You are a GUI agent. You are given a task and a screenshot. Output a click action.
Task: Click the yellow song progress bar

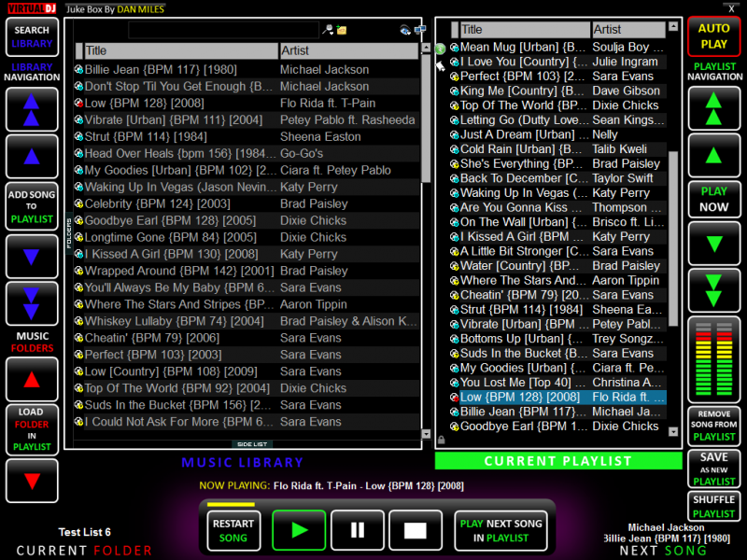click(x=231, y=504)
